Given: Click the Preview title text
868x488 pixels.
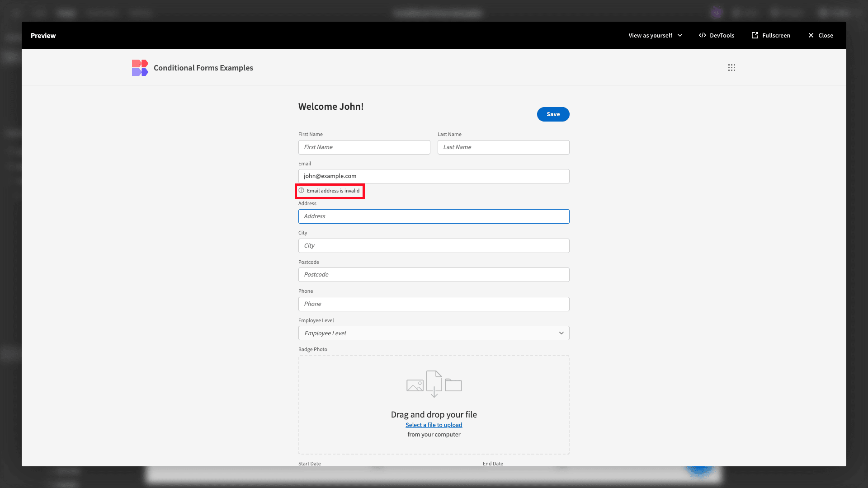Looking at the screenshot, I should [43, 35].
